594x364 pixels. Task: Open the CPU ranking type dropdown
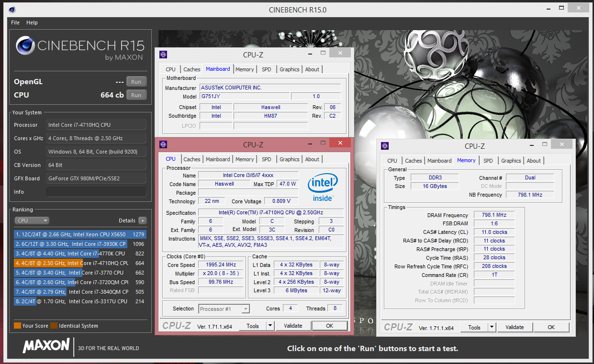(32, 221)
